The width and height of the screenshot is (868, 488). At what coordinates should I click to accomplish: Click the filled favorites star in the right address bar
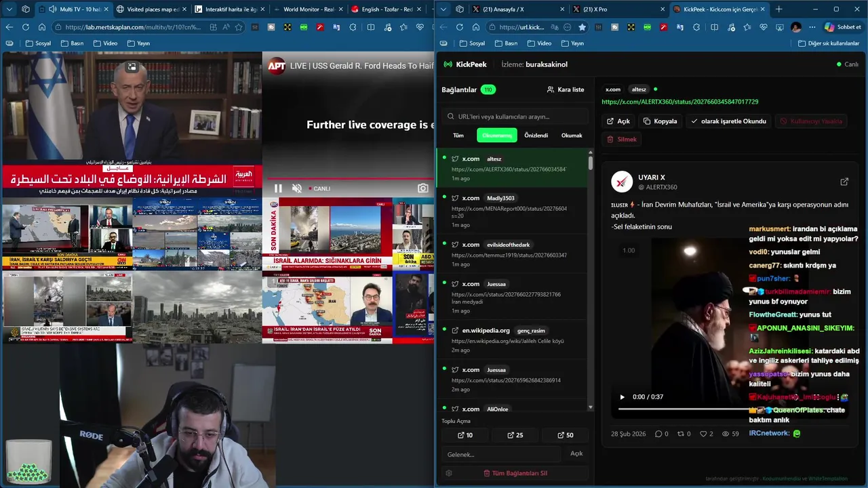[x=582, y=27]
